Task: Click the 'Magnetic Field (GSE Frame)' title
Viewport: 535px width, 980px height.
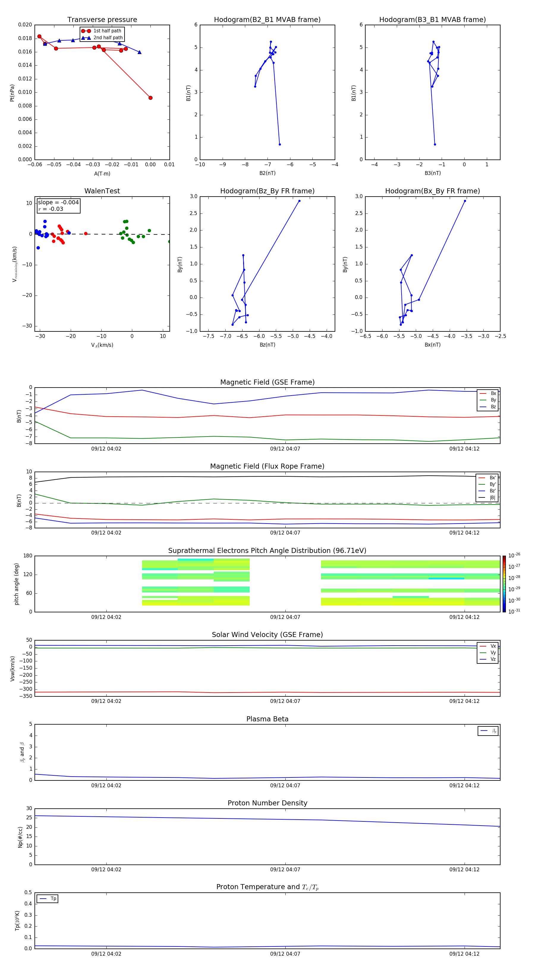Action: [267, 382]
